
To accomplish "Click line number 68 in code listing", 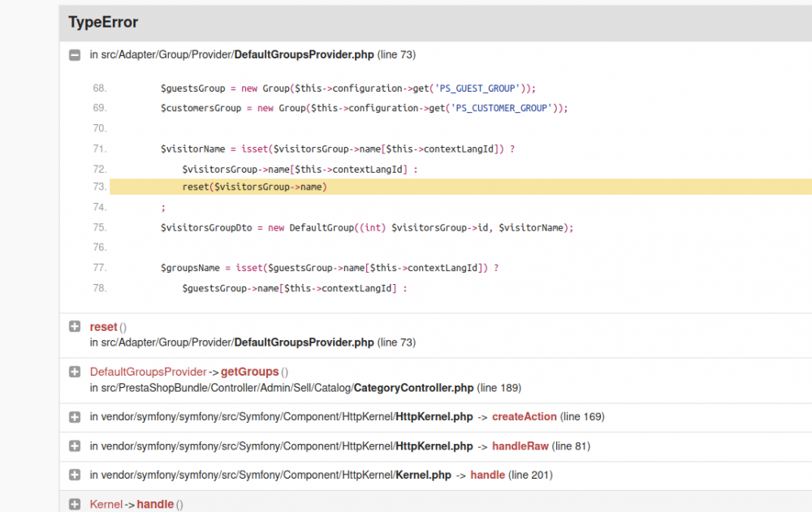I will click(x=100, y=88).
